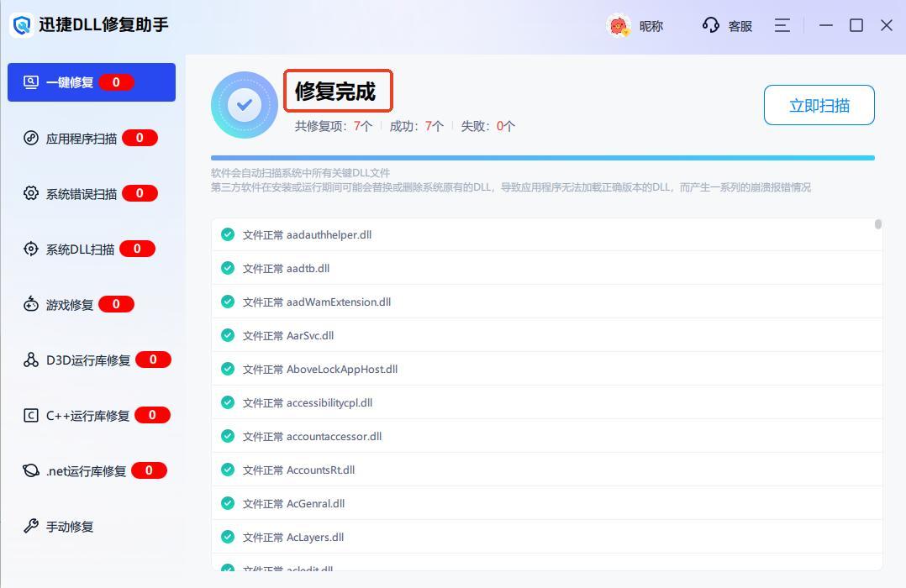906x588 pixels.
Task: Click green check beside AarSvc.dll
Action: click(x=227, y=335)
